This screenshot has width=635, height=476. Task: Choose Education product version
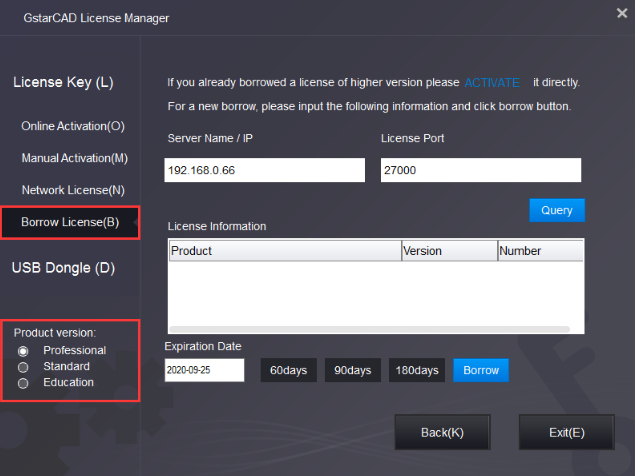[x=23, y=383]
